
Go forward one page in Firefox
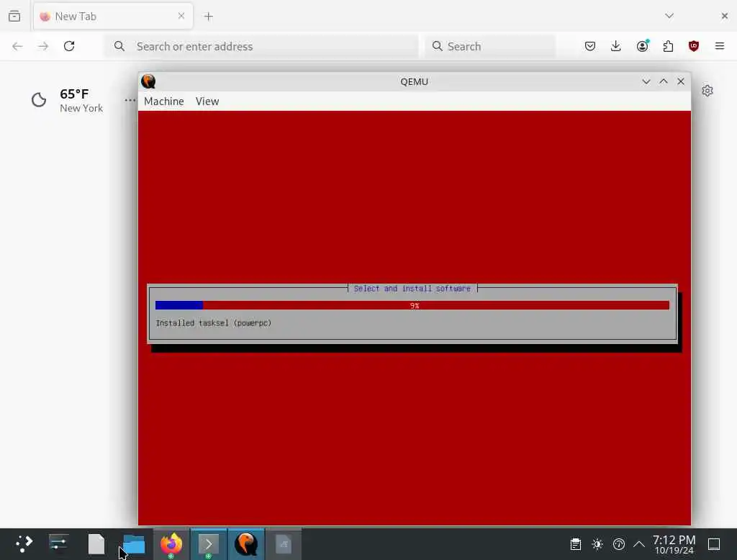(43, 46)
